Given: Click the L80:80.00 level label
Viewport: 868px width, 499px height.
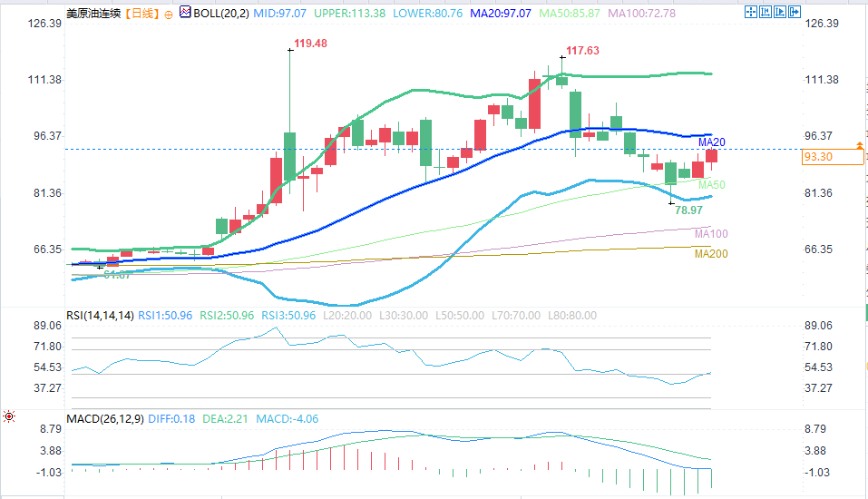Looking at the screenshot, I should coord(572,315).
